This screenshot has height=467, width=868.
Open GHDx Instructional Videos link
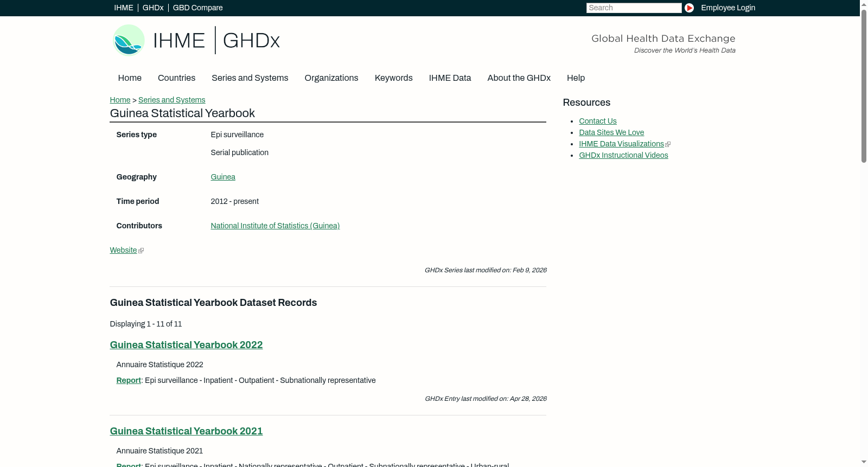tap(623, 155)
